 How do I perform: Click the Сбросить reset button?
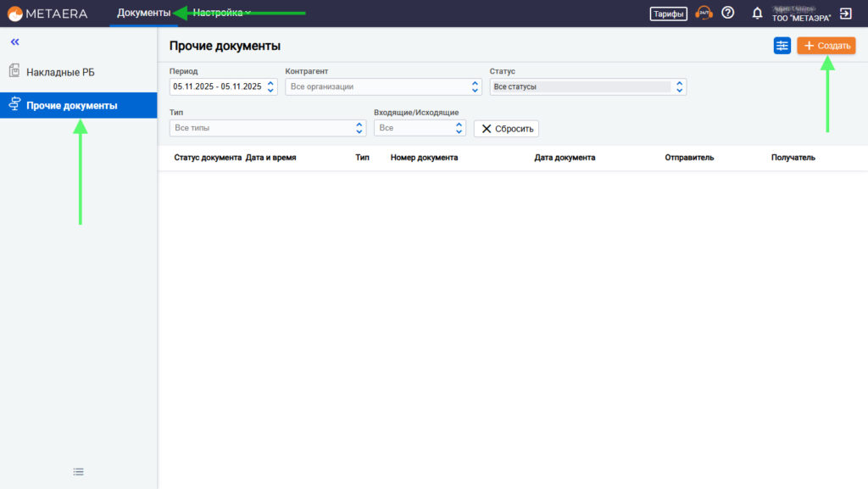(506, 129)
